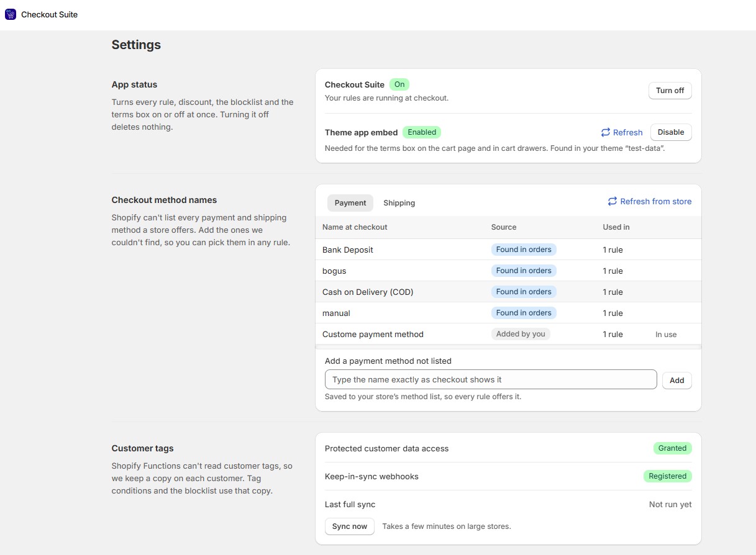Image resolution: width=756 pixels, height=555 pixels.
Task: Click the Checkout Suite app logo icon
Action: [11, 14]
